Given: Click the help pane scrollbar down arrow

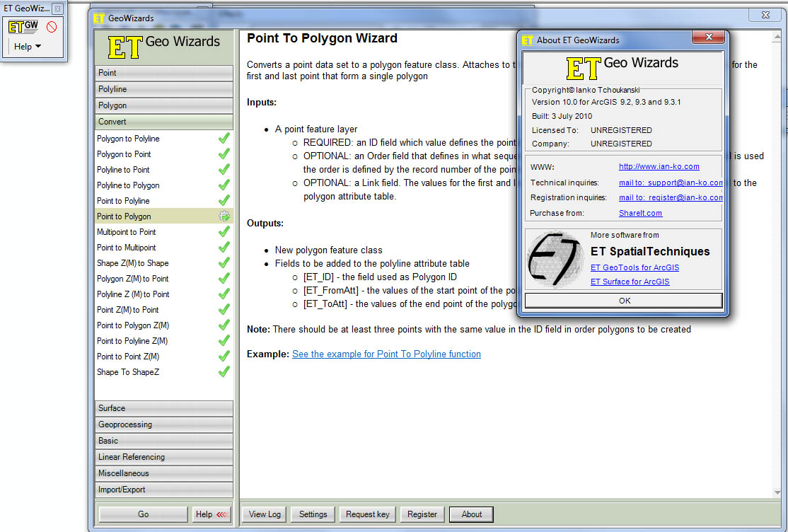Looking at the screenshot, I should pyautogui.click(x=777, y=492).
